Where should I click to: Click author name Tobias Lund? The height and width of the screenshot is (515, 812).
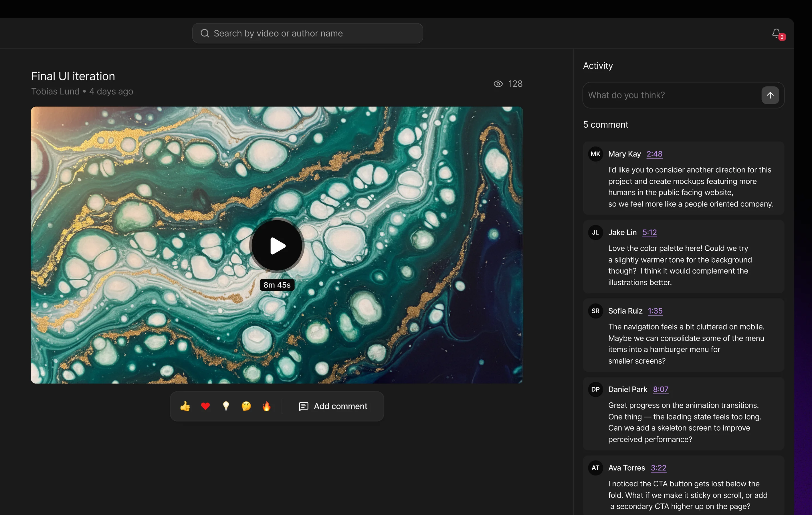(x=55, y=91)
